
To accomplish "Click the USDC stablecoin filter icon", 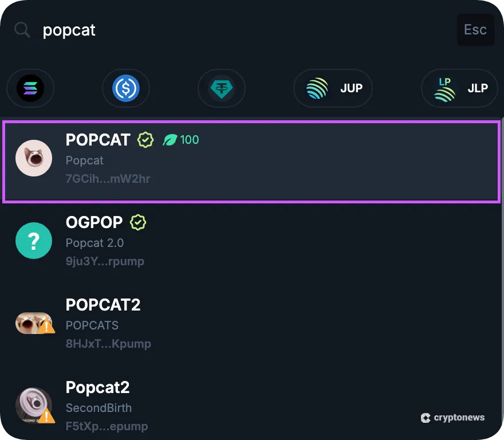I will point(125,88).
